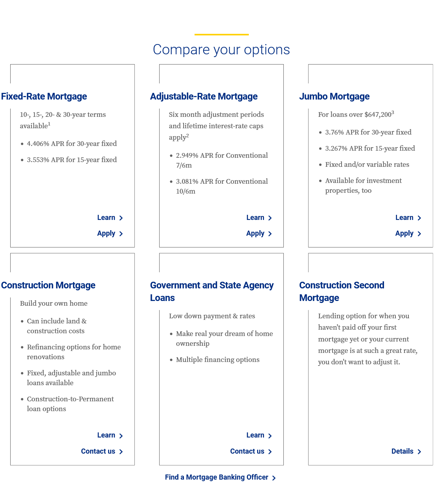441x504 pixels.
Task: Contact us about Government and State Agency Loans
Action: click(247, 451)
